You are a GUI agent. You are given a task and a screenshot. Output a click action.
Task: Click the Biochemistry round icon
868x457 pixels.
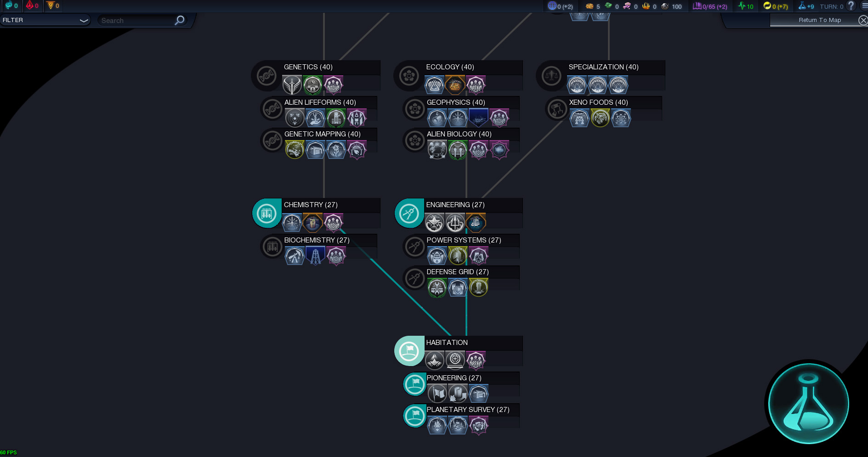[x=272, y=247]
